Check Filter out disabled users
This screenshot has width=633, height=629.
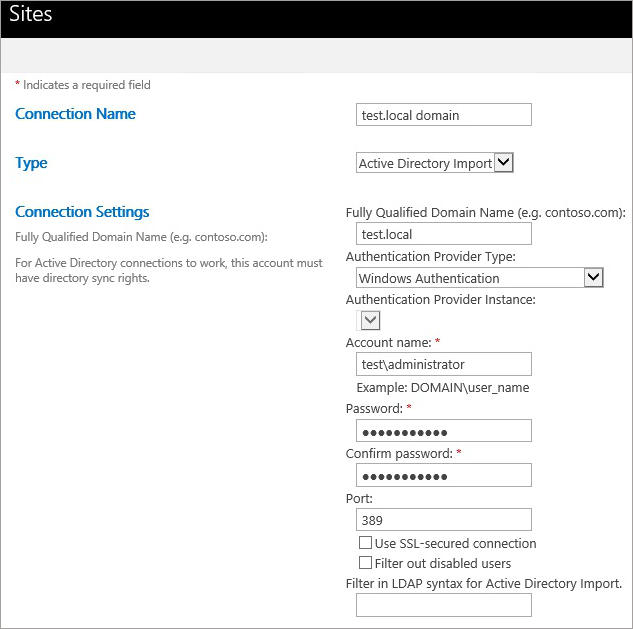pyautogui.click(x=365, y=562)
